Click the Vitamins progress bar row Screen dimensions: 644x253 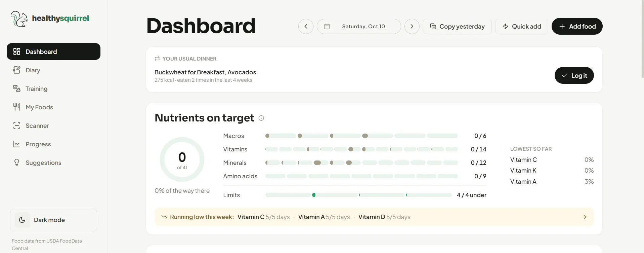coord(361,149)
